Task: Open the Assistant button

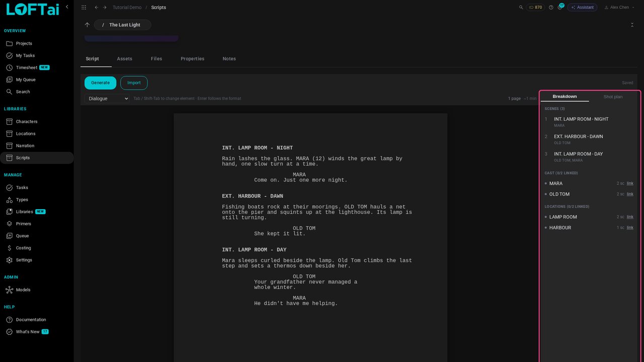Action: pos(582,8)
